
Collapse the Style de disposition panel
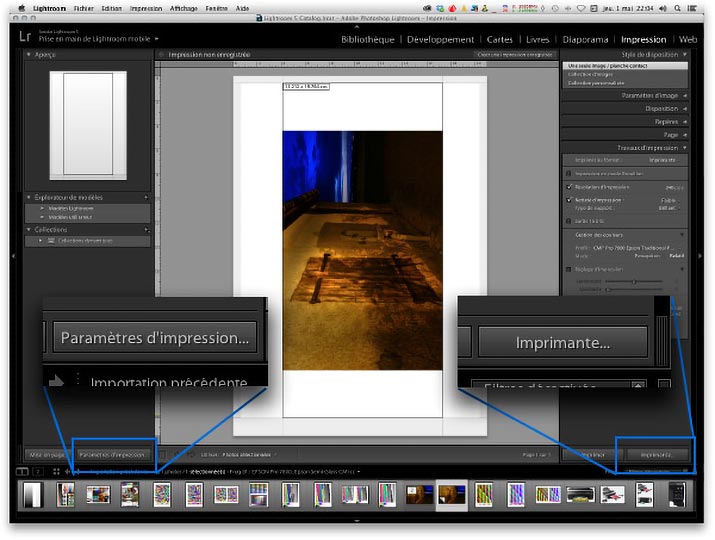coord(684,54)
